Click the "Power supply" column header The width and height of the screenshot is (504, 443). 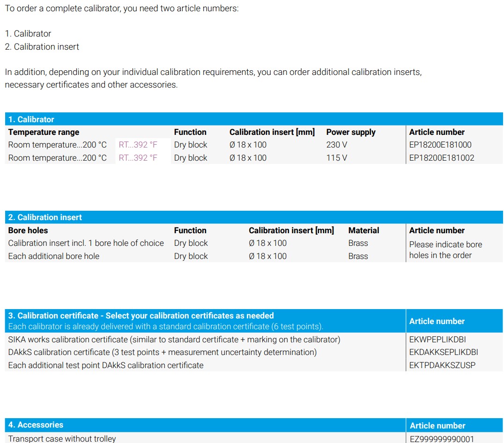pos(350,132)
